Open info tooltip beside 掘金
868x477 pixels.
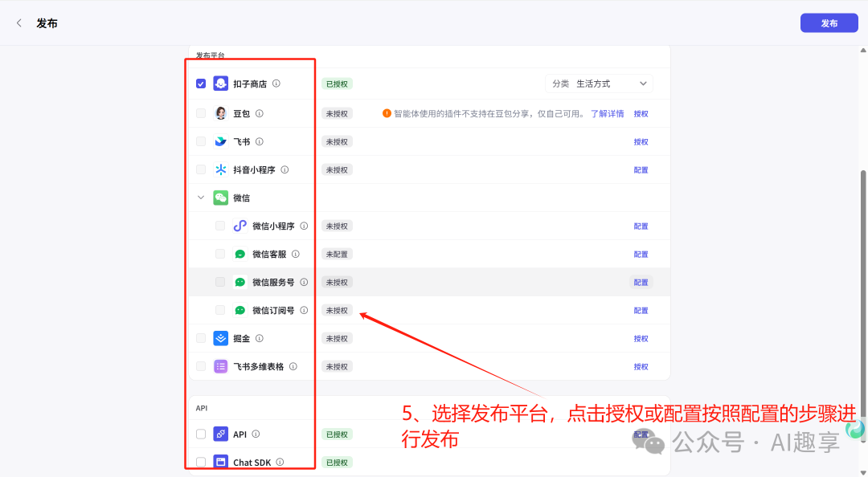point(259,338)
